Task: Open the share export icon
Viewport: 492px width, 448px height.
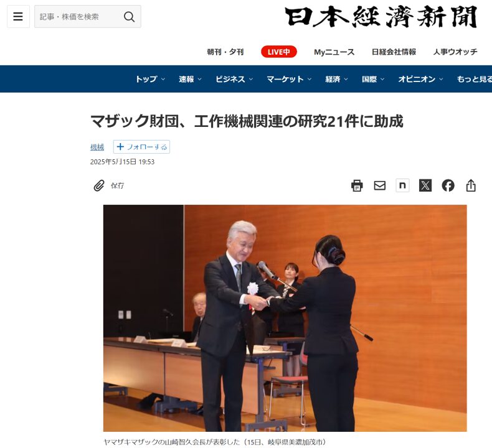Action: click(x=471, y=185)
